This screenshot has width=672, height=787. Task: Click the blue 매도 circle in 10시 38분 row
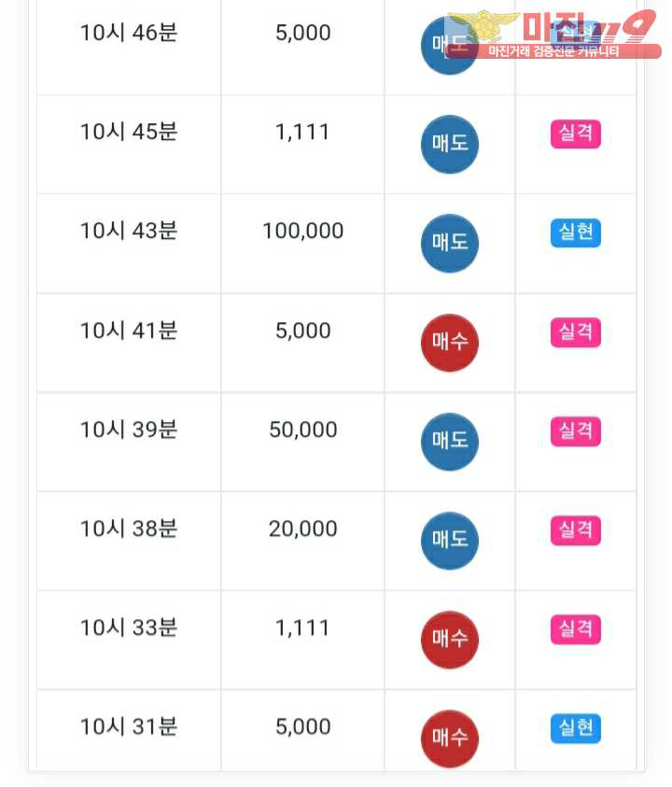[x=449, y=541]
